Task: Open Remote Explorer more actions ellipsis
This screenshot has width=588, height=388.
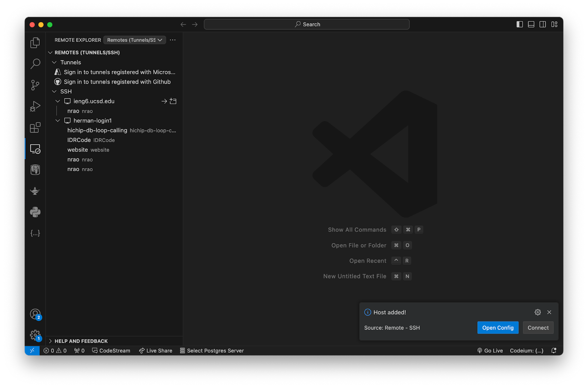Action: [x=173, y=40]
